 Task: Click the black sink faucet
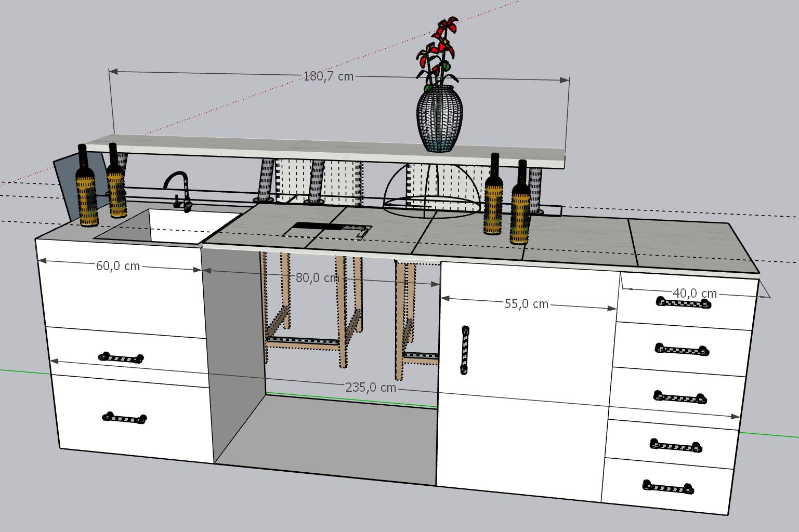click(177, 190)
